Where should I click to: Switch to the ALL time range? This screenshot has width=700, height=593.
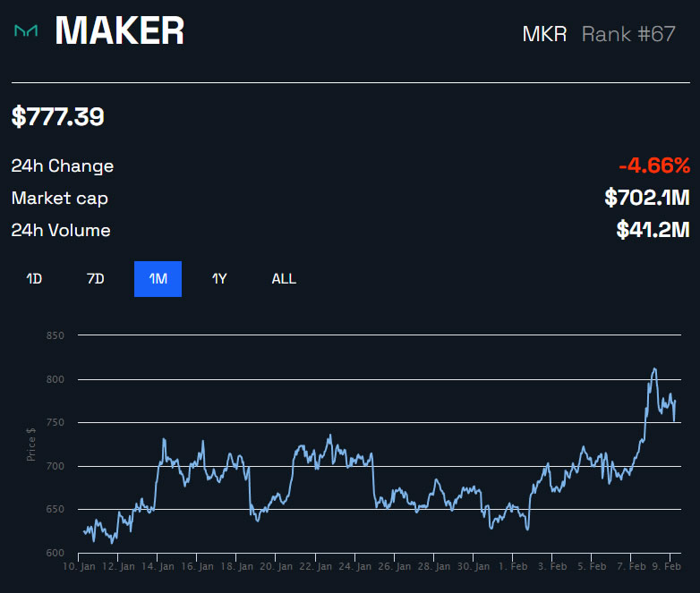pos(284,279)
